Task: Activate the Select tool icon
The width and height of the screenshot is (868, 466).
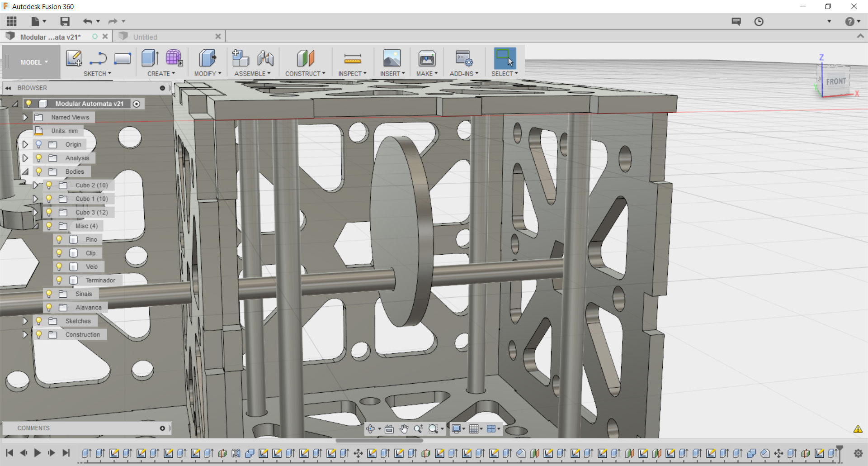Action: tap(505, 58)
